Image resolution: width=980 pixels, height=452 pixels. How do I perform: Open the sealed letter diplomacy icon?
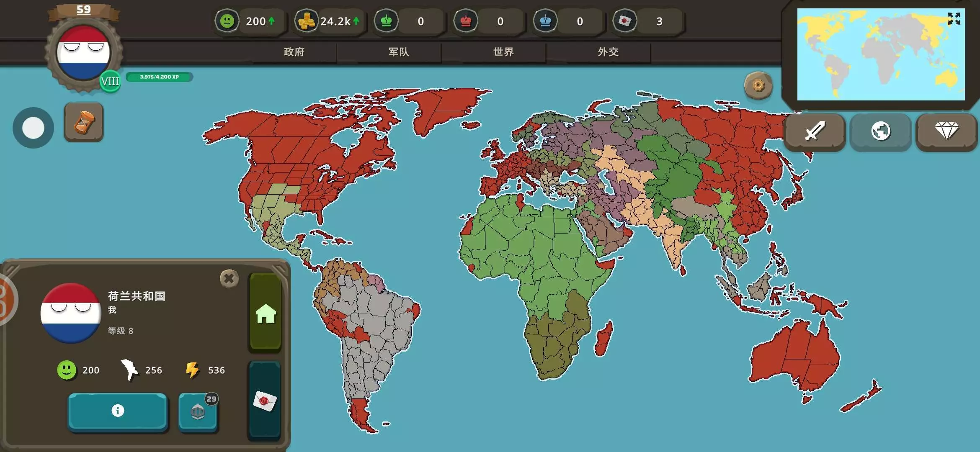tap(265, 401)
